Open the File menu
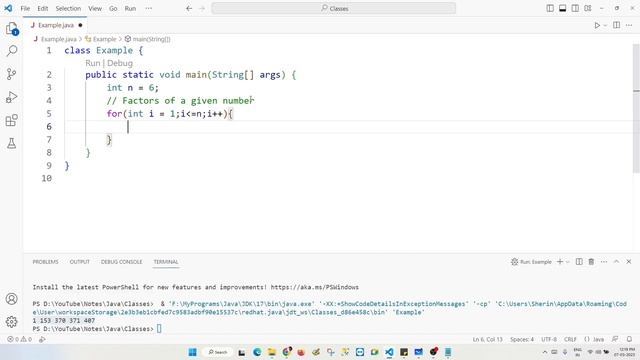Screen dimensions: 640x360 point(25,8)
